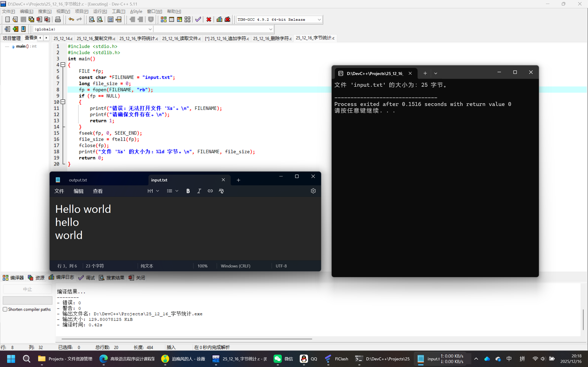The width and height of the screenshot is (588, 367).
Task: Click the red X stop execution icon
Action: coord(209,19)
